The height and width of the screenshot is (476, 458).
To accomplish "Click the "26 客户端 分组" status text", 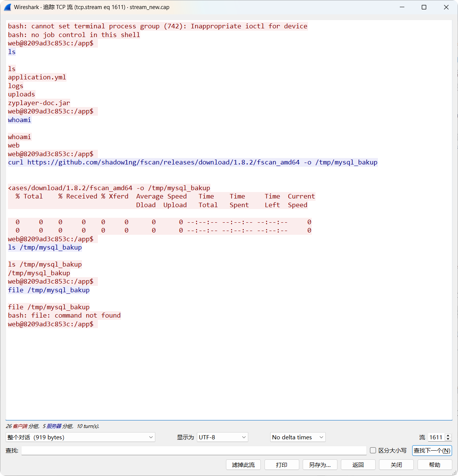I will (x=23, y=426).
